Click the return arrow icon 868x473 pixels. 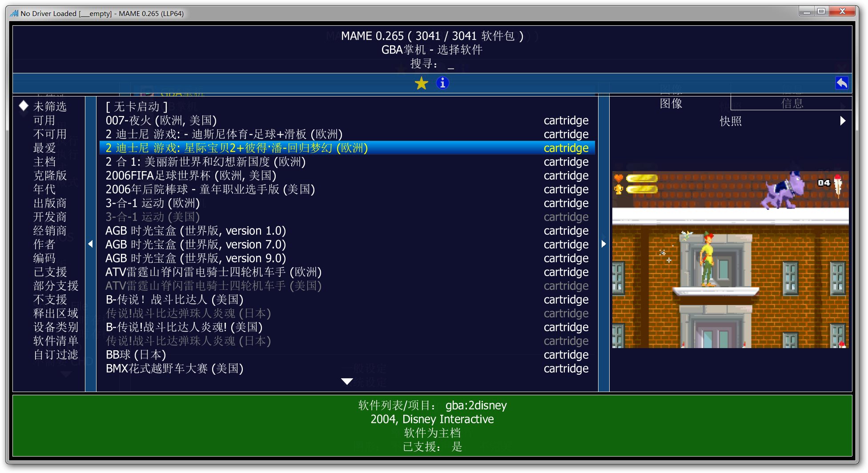[x=842, y=83]
